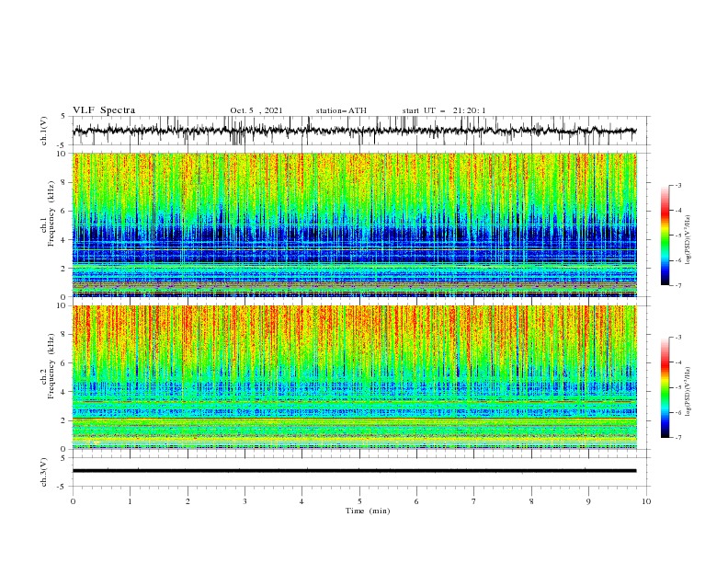Click the ch.2 PSD color scale bar
Image resolution: width=728 pixels, height=563 pixels.
click(x=665, y=387)
